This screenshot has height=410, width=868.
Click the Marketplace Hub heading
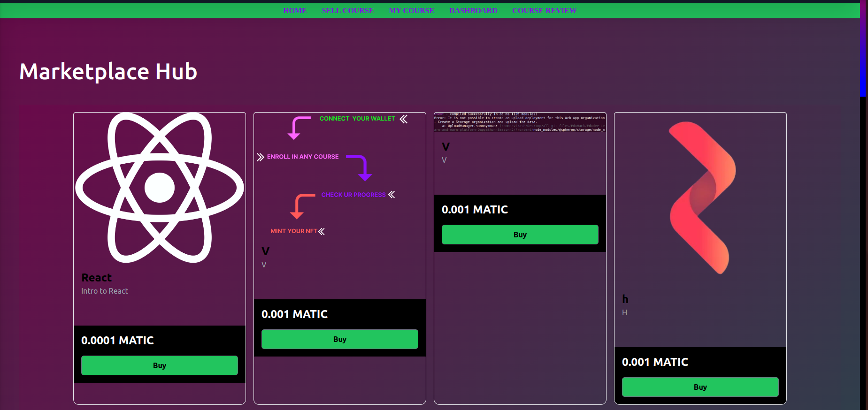[108, 72]
